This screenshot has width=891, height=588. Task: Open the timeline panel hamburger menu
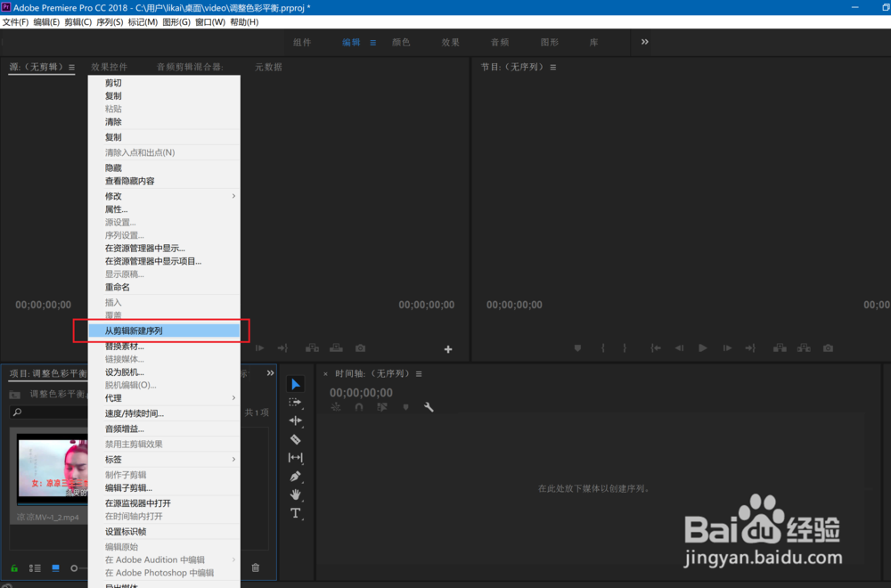(419, 374)
